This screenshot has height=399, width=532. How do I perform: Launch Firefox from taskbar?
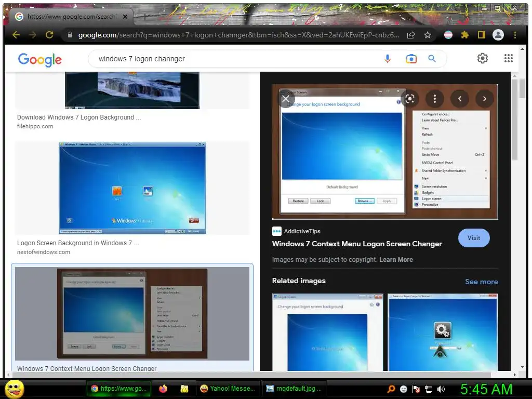click(x=163, y=389)
